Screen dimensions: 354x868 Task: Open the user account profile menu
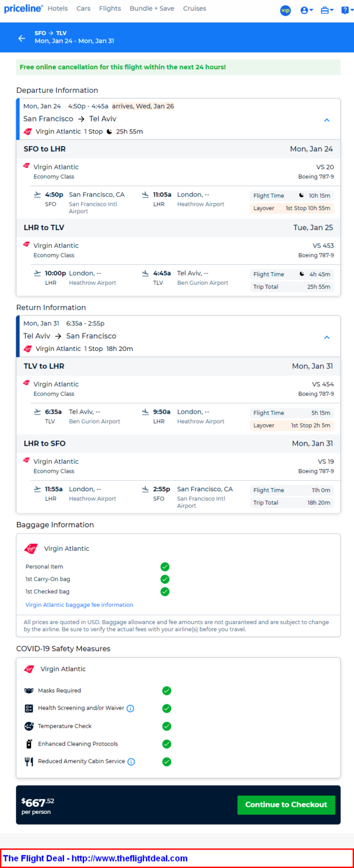click(x=306, y=10)
